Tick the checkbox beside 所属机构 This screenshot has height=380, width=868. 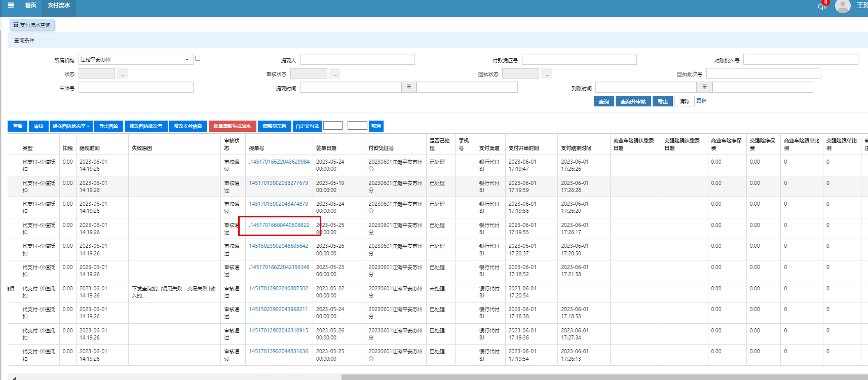pos(198,58)
